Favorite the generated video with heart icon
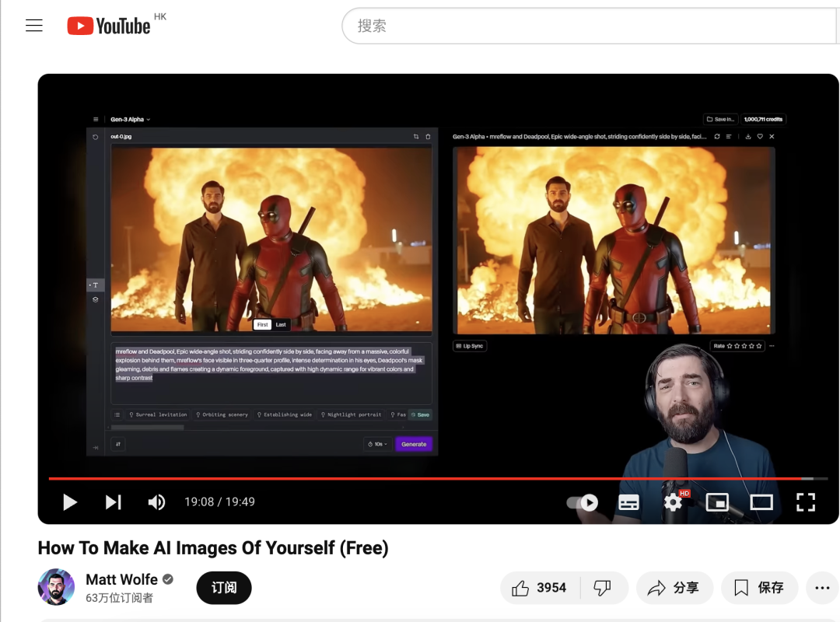840x622 pixels. (x=760, y=137)
